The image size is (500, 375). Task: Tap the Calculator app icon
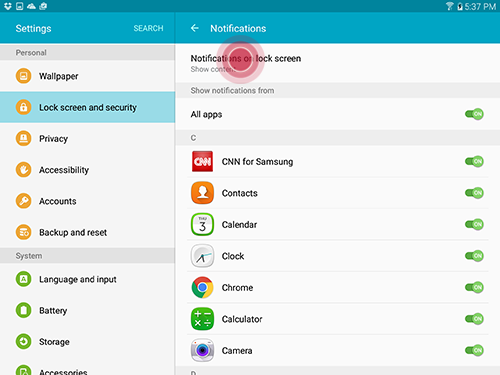202,319
